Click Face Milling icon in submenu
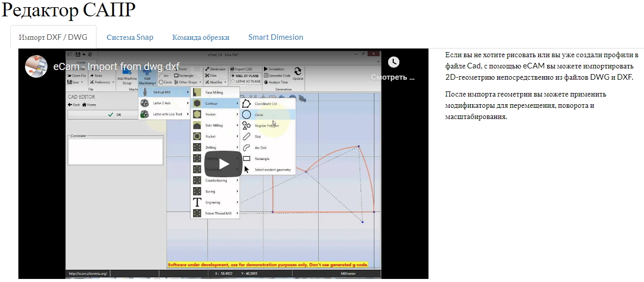The width and height of the screenshot is (644, 282). [x=197, y=92]
